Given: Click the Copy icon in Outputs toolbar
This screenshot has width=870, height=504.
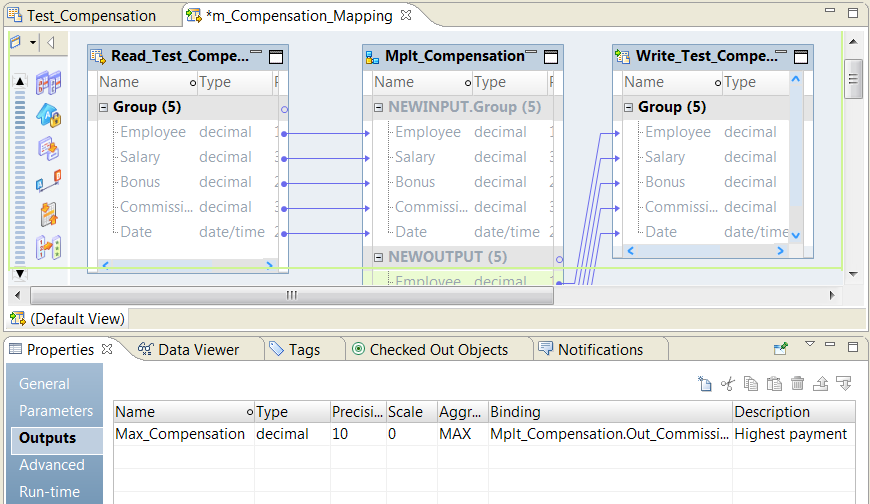Looking at the screenshot, I should (x=751, y=383).
